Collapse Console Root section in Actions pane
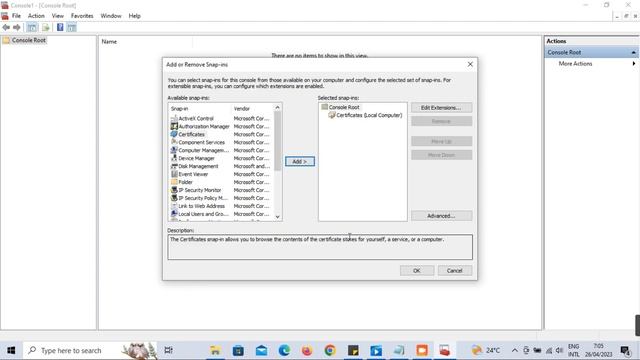 (633, 52)
